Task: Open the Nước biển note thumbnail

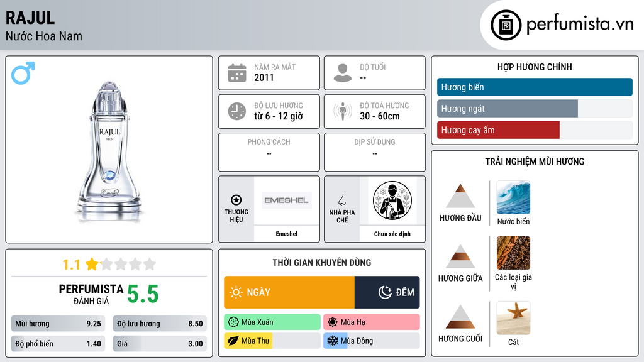Action: 513,197
